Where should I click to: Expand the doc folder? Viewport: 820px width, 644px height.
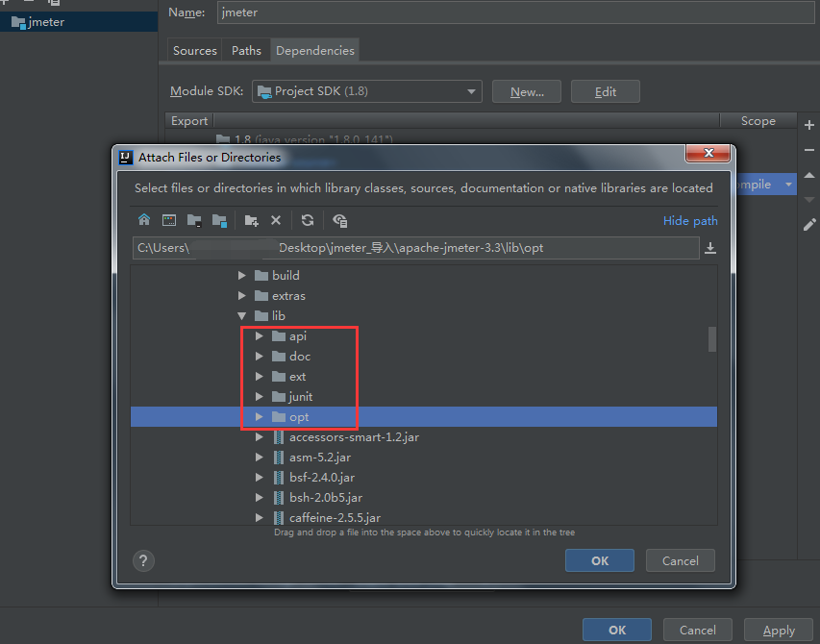(259, 356)
